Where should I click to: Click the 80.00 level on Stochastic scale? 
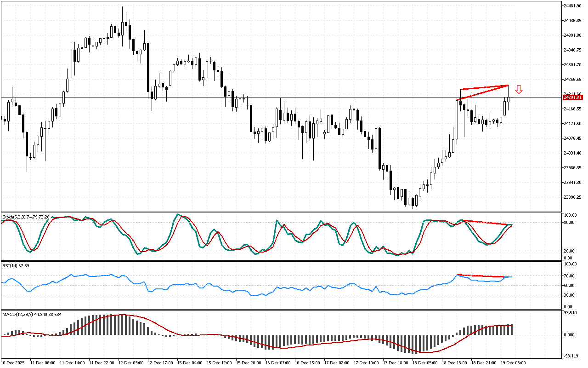(x=571, y=223)
